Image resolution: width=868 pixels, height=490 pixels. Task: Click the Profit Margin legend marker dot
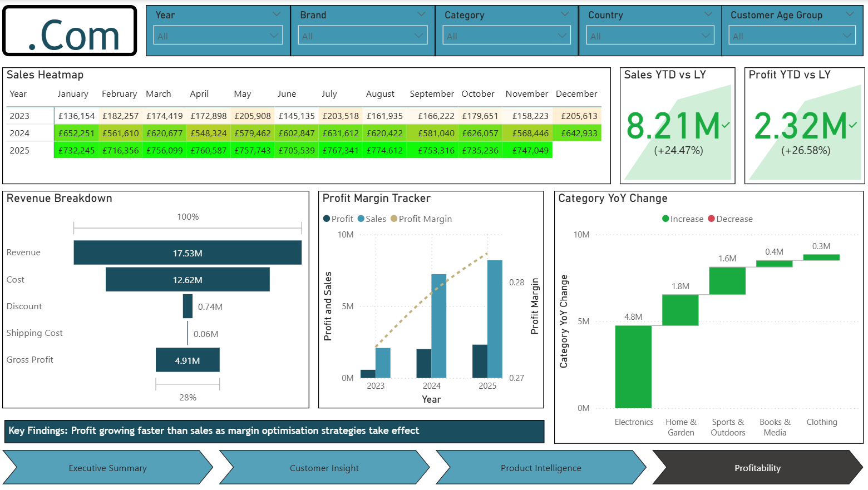coord(394,219)
